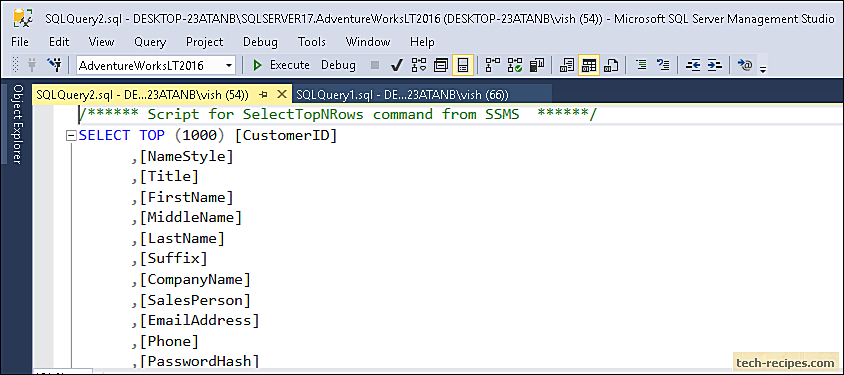Click the Parse checkmark icon

[397, 66]
